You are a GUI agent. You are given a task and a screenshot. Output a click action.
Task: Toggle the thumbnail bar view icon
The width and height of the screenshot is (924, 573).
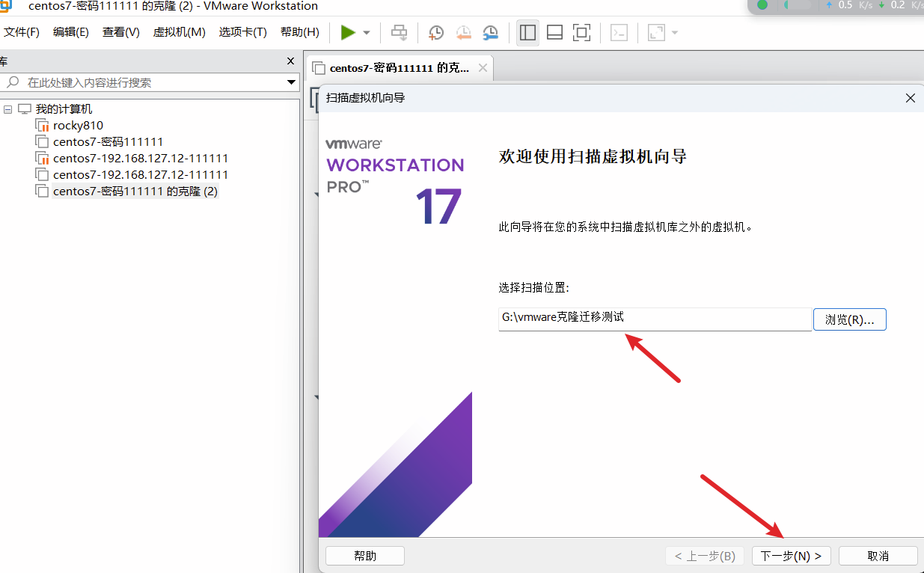pyautogui.click(x=554, y=32)
